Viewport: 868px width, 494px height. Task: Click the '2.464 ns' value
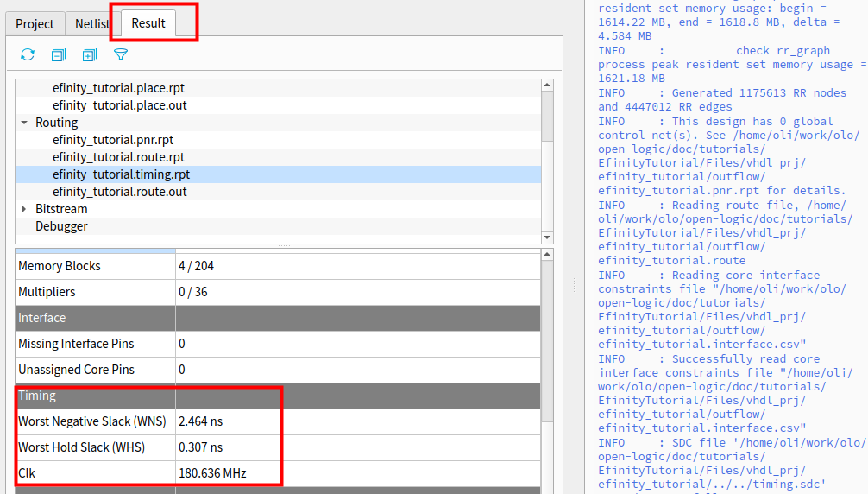pos(200,421)
